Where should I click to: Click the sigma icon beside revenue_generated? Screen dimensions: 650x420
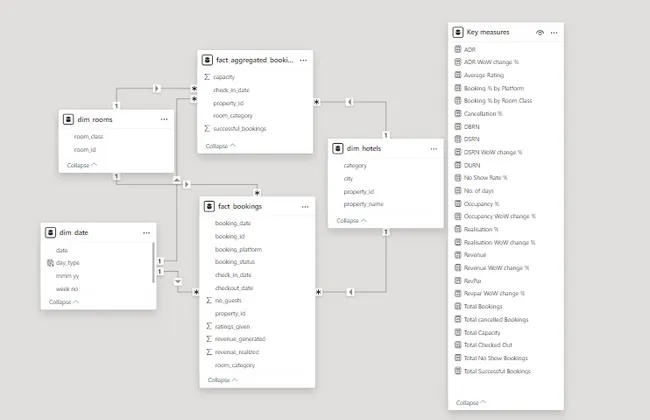click(207, 339)
